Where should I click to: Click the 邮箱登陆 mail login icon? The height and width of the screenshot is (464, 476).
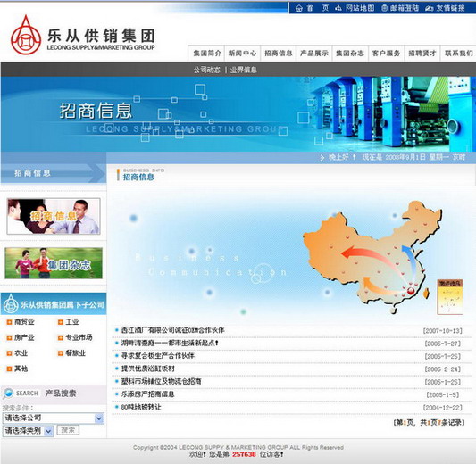tap(384, 8)
